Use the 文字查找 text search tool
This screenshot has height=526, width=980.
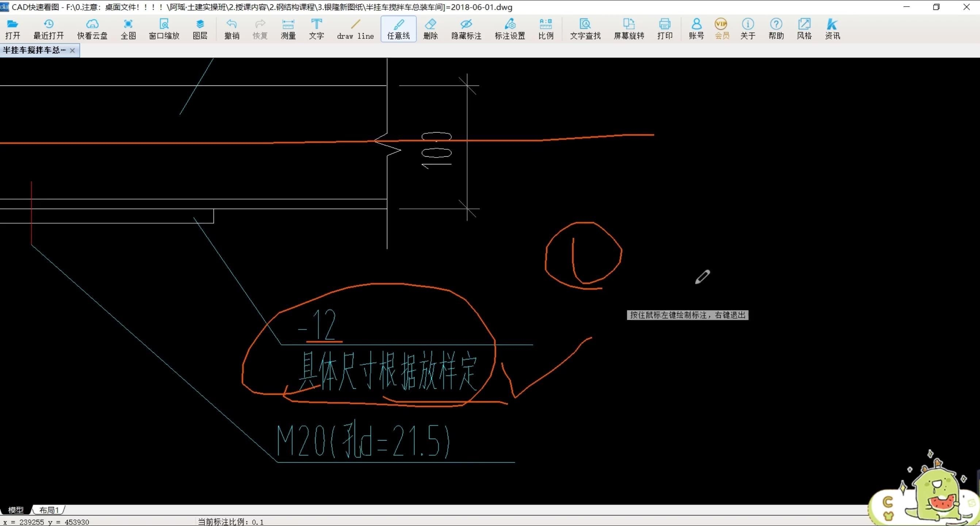(585, 28)
